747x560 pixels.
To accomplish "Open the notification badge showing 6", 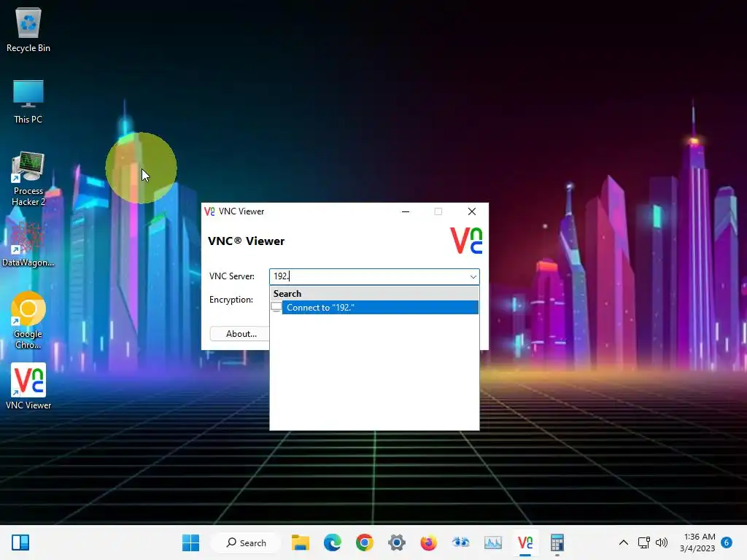I will click(727, 542).
